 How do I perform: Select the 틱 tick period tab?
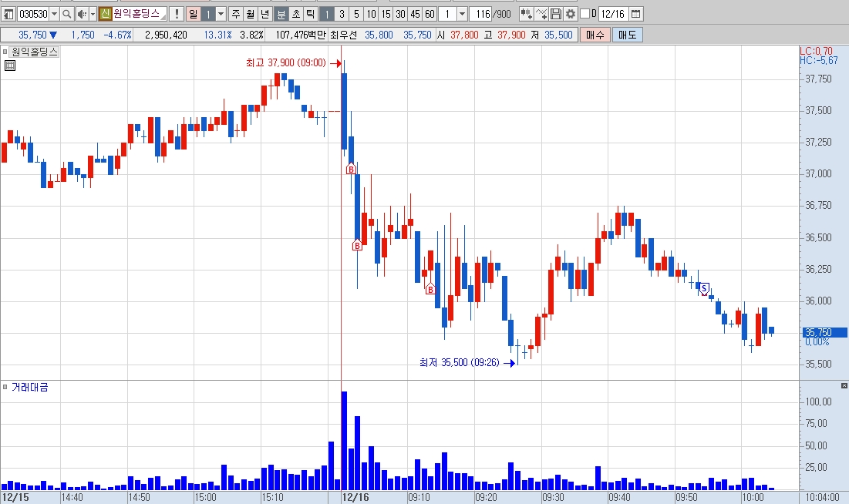coord(310,14)
